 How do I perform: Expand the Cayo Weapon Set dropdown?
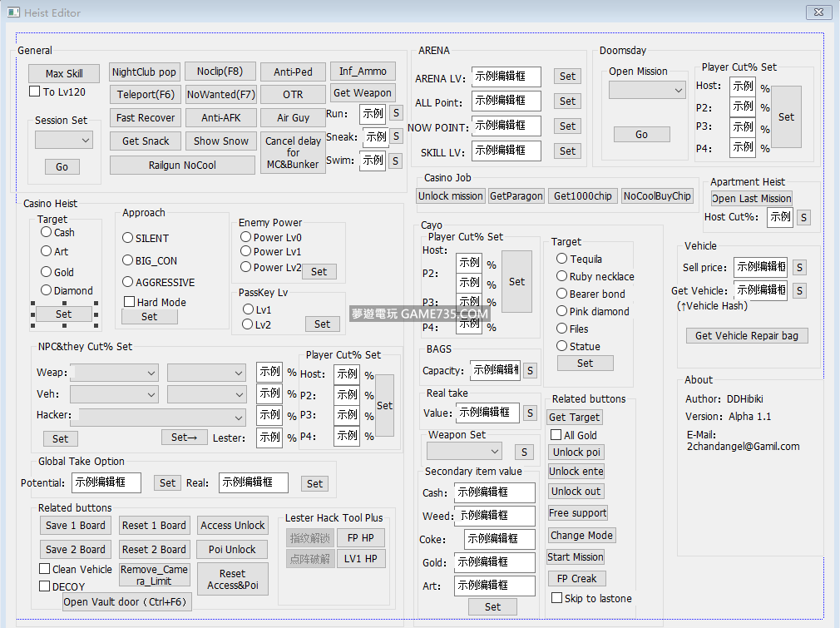click(464, 452)
